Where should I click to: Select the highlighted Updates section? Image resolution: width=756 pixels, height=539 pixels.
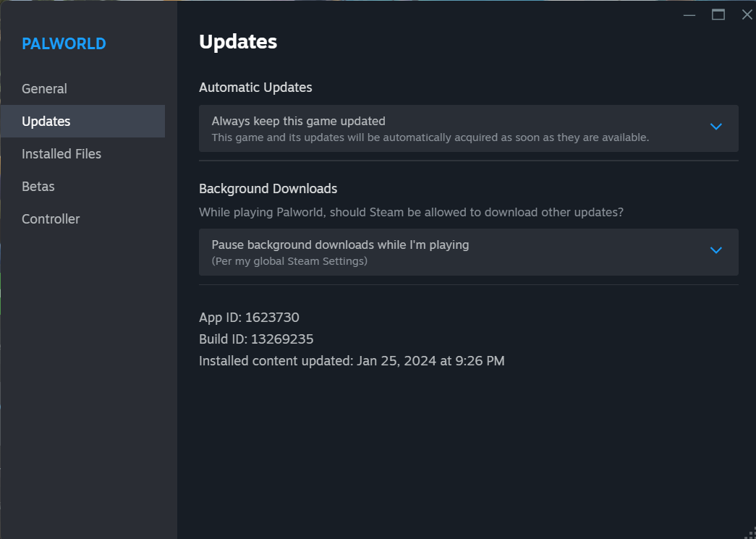46,121
